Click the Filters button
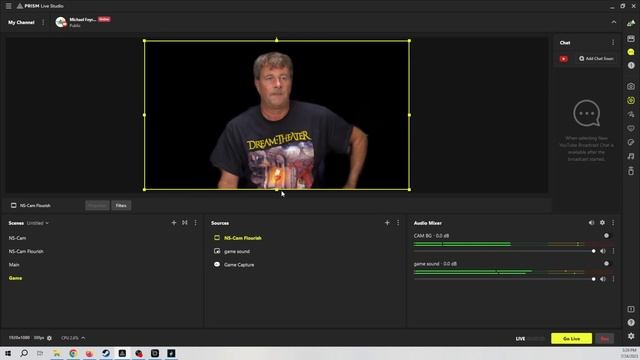The height and width of the screenshot is (360, 640). (121, 205)
